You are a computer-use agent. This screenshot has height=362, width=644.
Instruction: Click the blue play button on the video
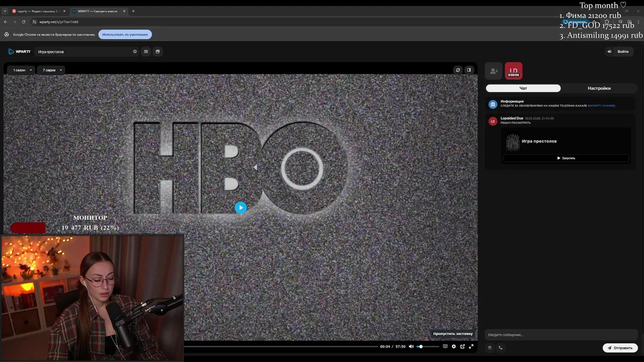pos(240,208)
